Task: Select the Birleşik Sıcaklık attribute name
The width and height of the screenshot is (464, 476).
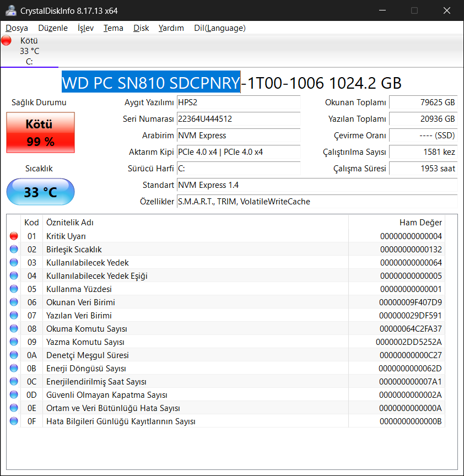Action: (74, 250)
